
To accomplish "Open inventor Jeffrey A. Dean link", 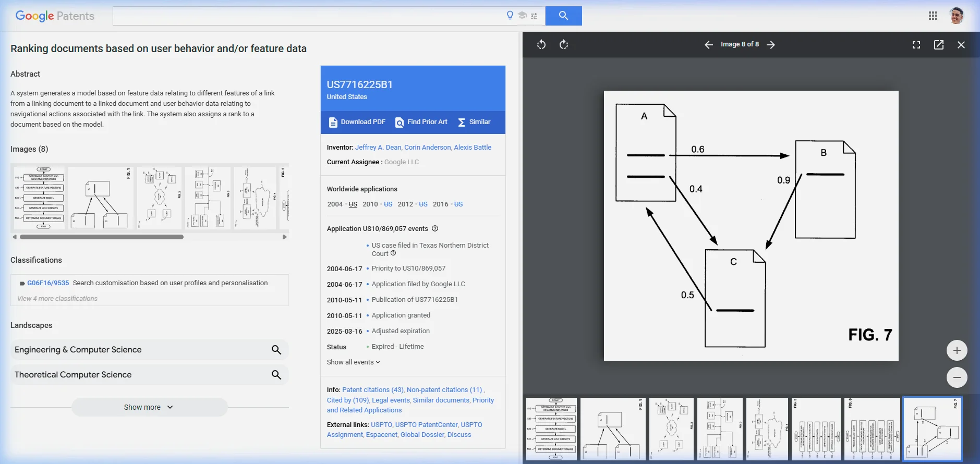I will pos(378,148).
